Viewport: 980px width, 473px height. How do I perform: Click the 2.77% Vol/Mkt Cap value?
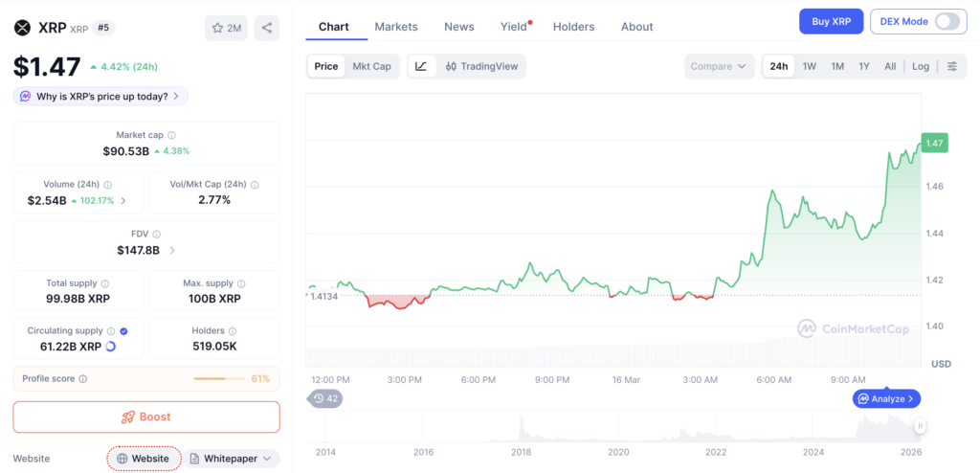215,200
